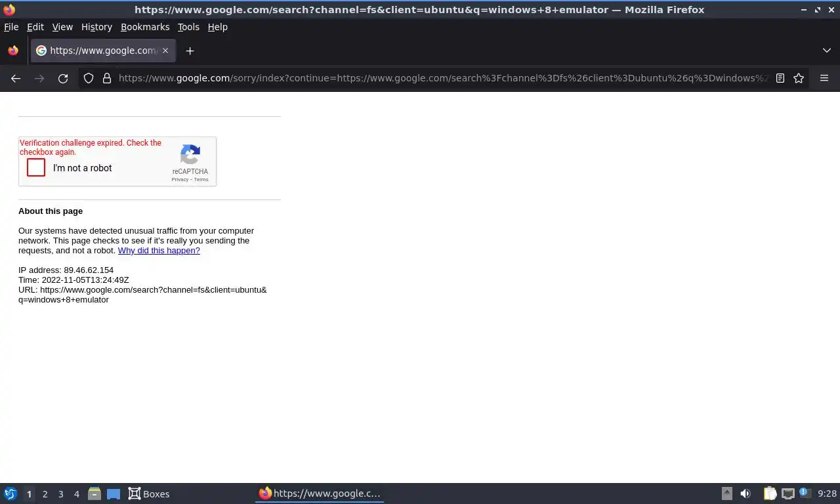The image size is (840, 504).
Task: Switch to the Boxes taskbar window
Action: pos(149,494)
